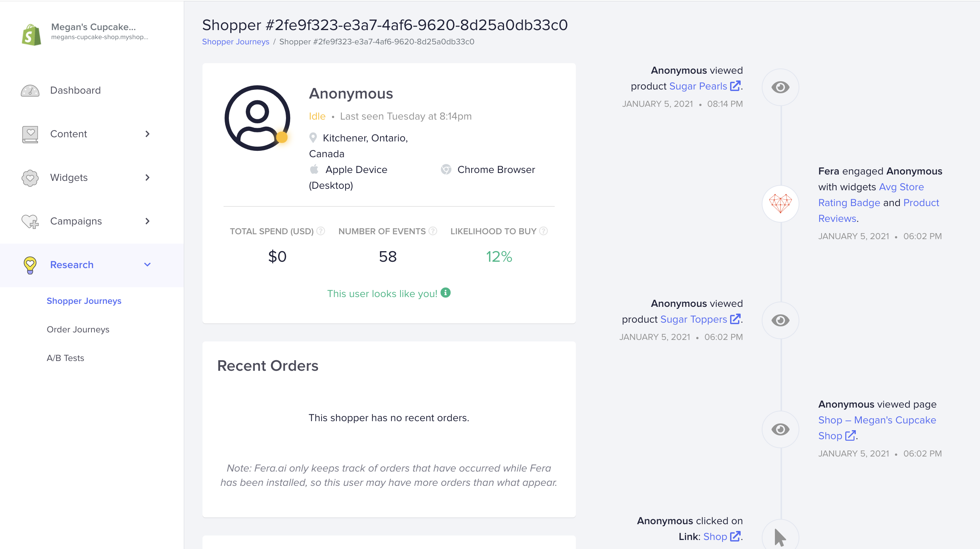Screen dimensions: 980x549
Task: Click the external link icon beside Sugar Pearls
Action: coord(735,86)
